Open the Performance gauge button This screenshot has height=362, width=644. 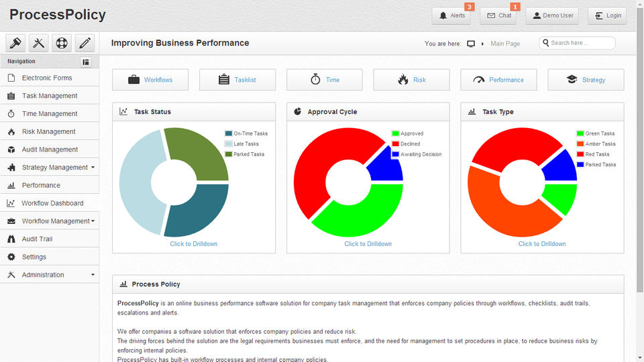tap(498, 80)
